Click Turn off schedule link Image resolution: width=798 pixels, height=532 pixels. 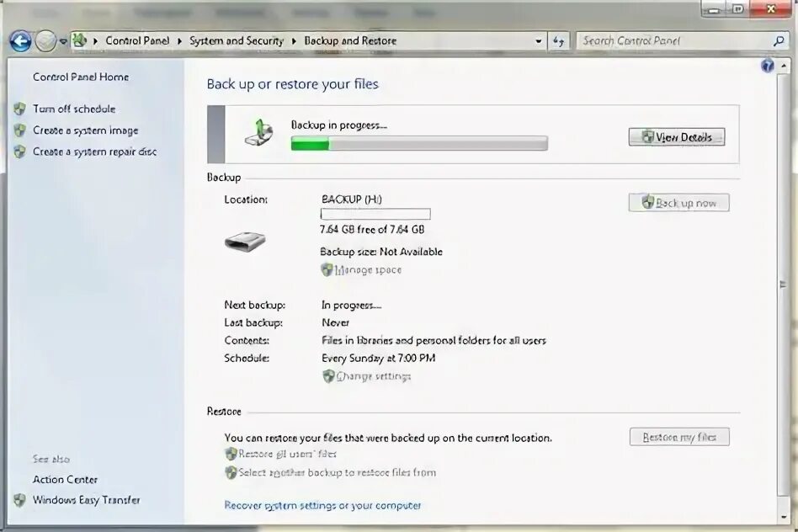(x=74, y=109)
